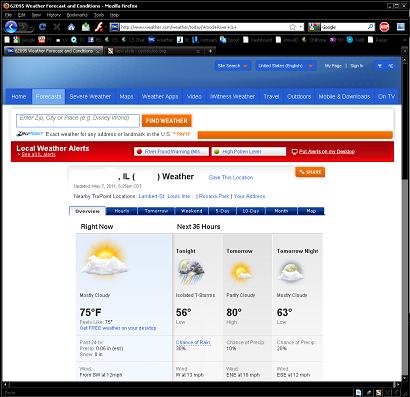Open the My Page link
The height and width of the screenshot is (397, 410).
333,66
